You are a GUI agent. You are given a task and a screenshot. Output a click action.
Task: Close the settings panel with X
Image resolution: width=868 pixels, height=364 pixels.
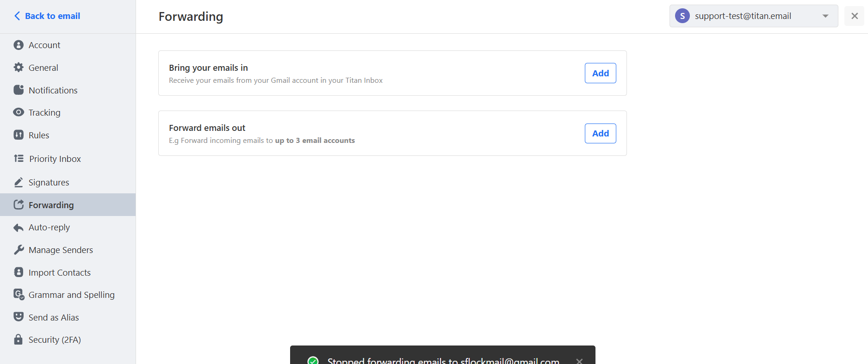854,16
